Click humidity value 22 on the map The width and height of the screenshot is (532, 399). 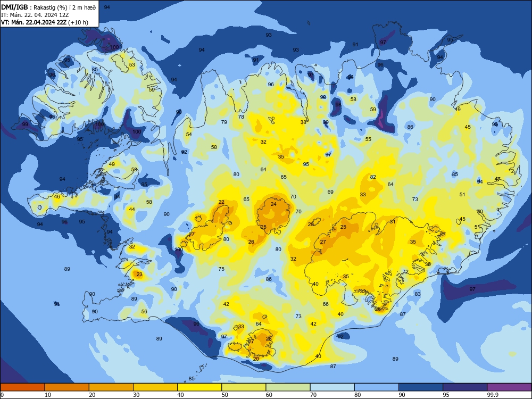(221, 202)
